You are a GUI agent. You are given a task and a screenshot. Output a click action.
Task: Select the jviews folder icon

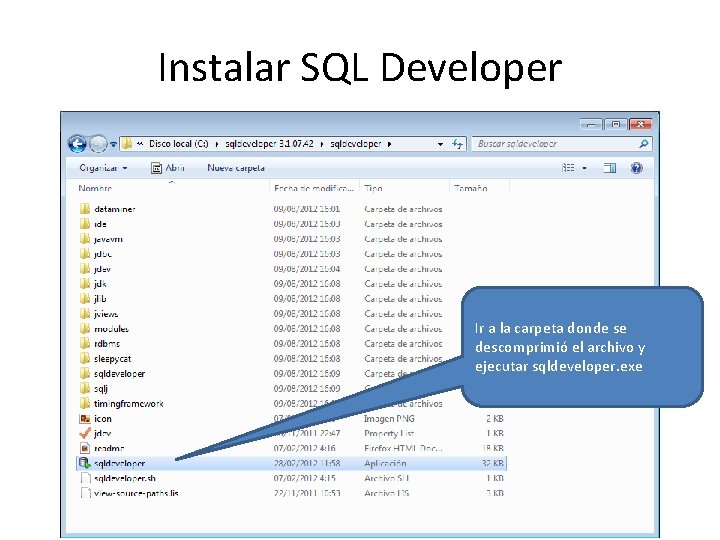tap(84, 314)
